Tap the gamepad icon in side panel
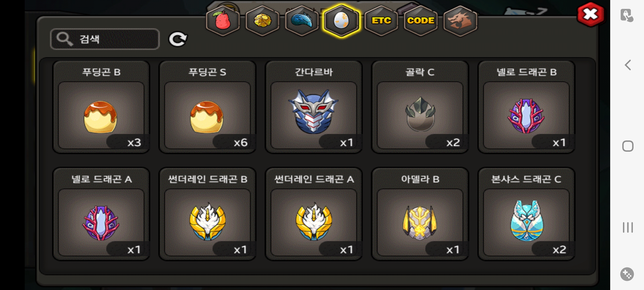This screenshot has width=644, height=290. click(x=627, y=274)
